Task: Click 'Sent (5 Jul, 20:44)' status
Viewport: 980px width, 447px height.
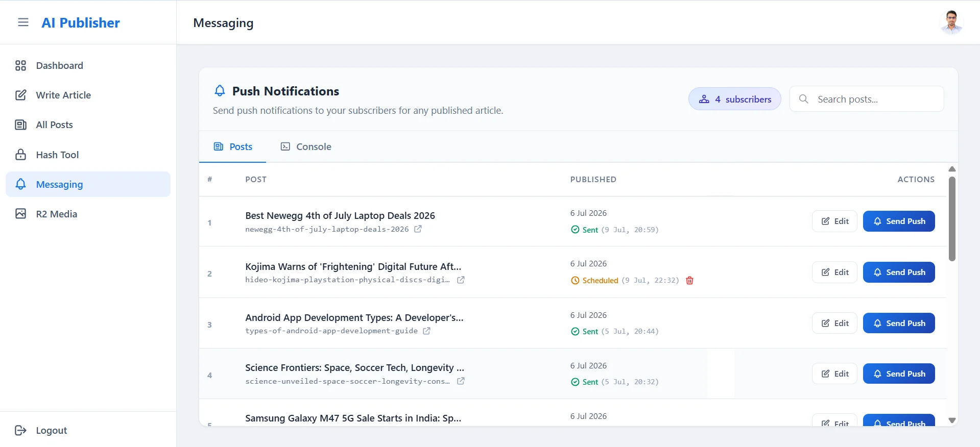Action: click(x=615, y=331)
